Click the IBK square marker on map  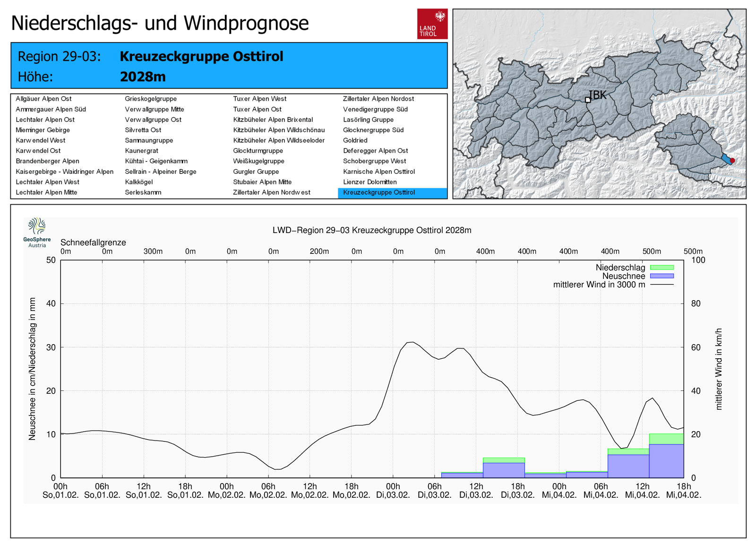click(588, 100)
